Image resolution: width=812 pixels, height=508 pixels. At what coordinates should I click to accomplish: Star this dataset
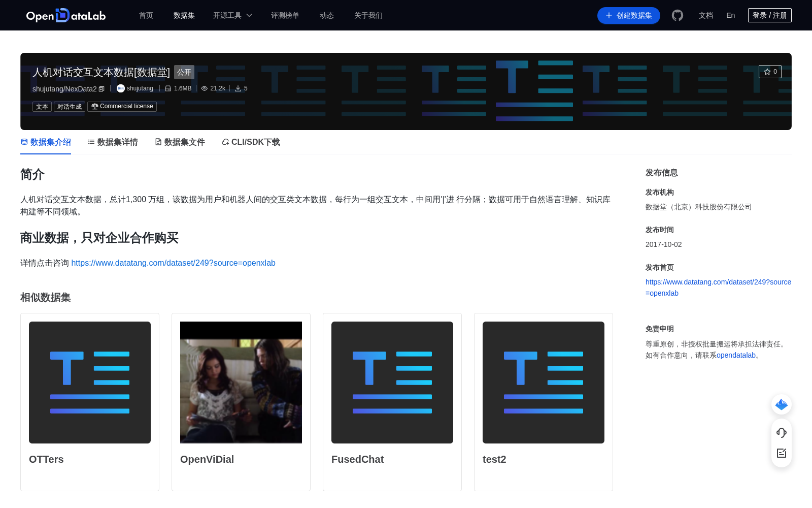point(770,72)
